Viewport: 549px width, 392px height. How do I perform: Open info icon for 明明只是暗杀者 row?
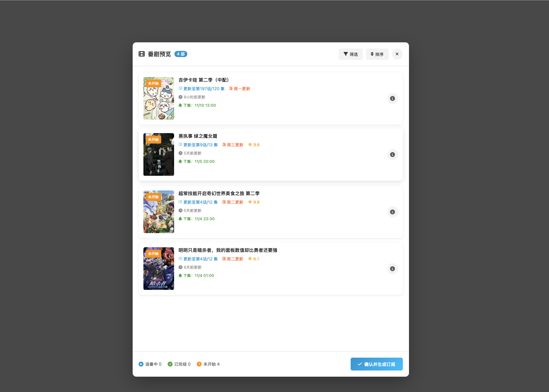(392, 269)
